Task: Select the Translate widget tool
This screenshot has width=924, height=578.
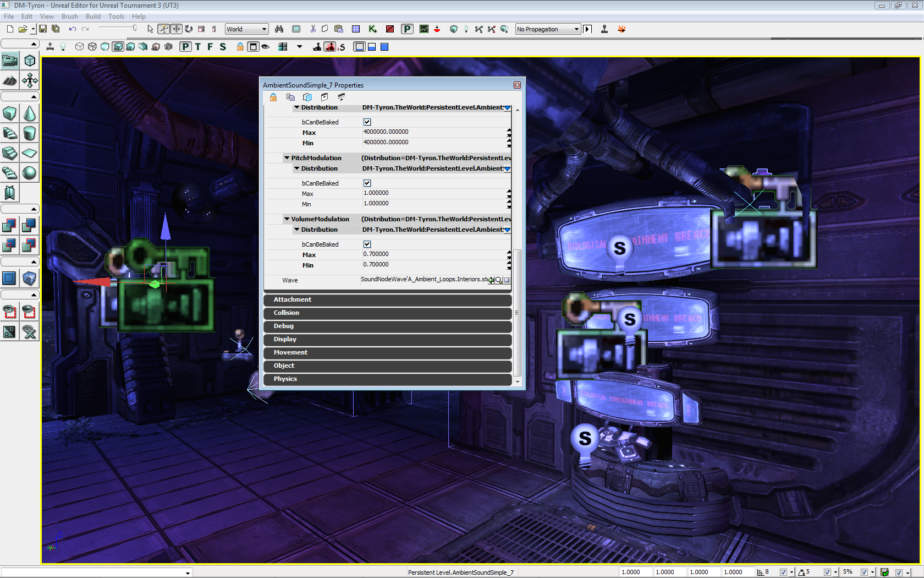Action: tap(176, 29)
